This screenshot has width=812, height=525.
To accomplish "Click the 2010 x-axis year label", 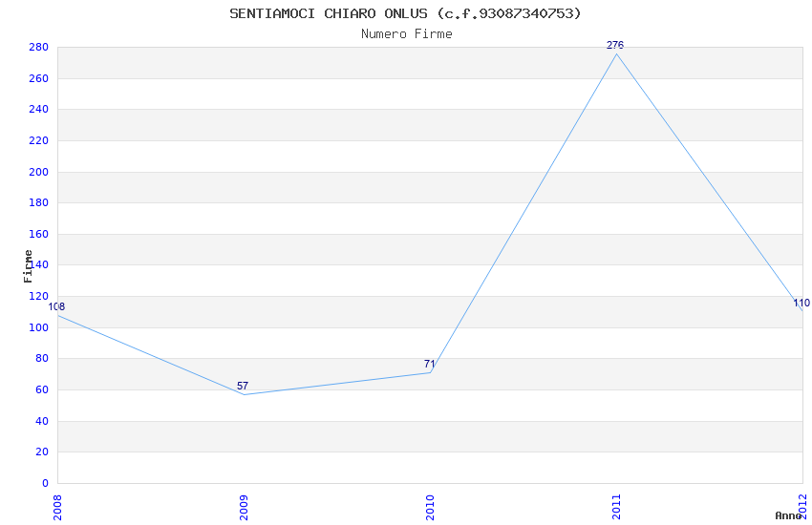I will pos(430,507).
